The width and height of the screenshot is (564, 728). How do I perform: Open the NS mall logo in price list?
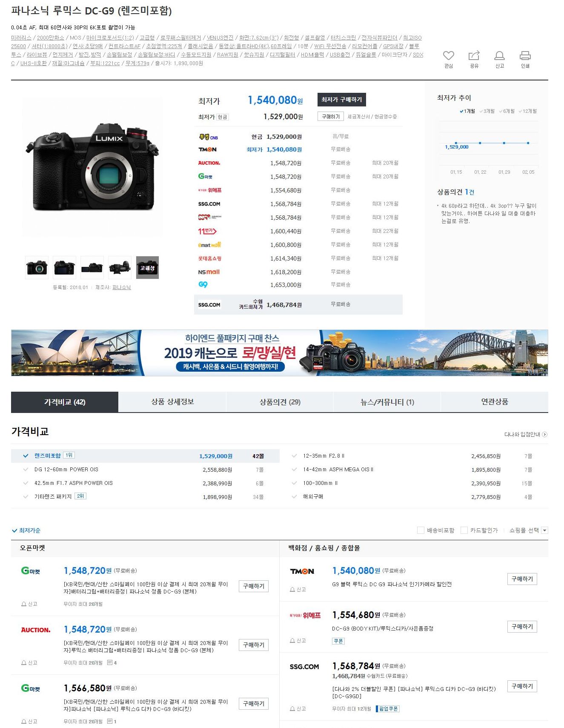209,272
